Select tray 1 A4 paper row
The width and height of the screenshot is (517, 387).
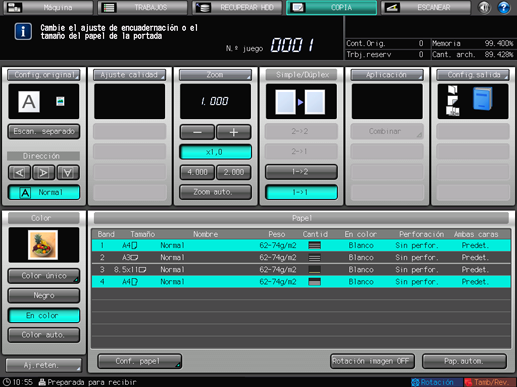[301, 245]
